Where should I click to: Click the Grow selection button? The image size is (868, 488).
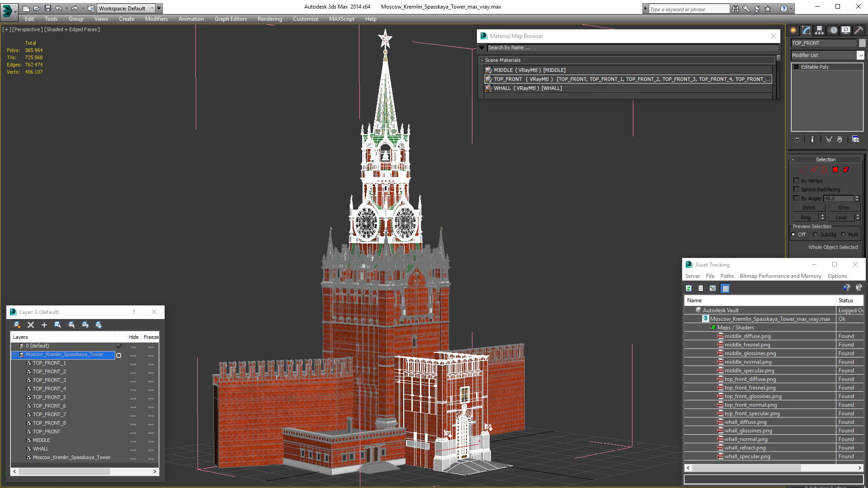tap(844, 207)
